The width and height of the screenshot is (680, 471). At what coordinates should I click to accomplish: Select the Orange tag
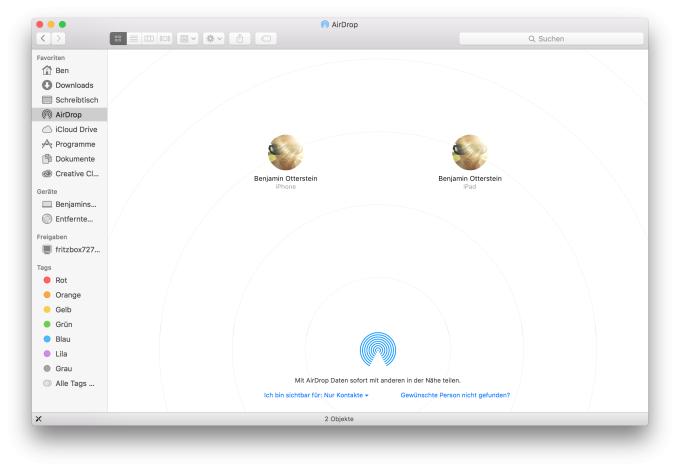coord(69,295)
